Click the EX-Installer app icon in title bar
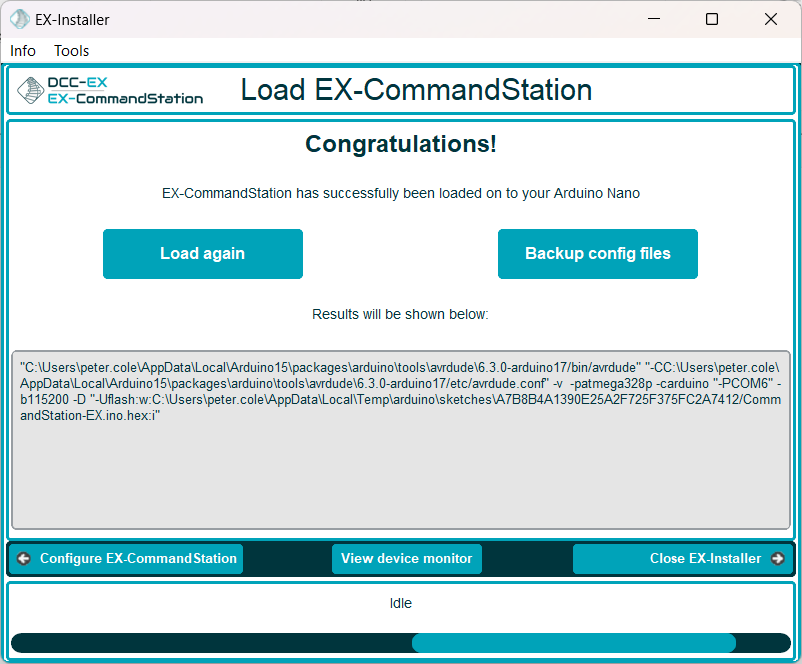The width and height of the screenshot is (802, 664). coord(19,19)
